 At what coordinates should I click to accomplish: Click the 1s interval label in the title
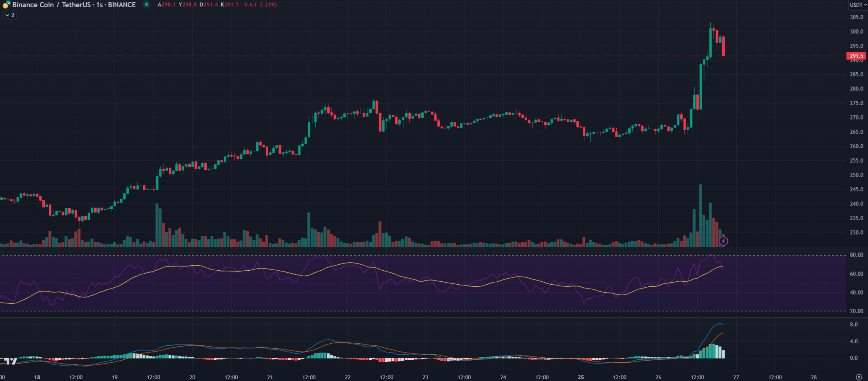100,5
